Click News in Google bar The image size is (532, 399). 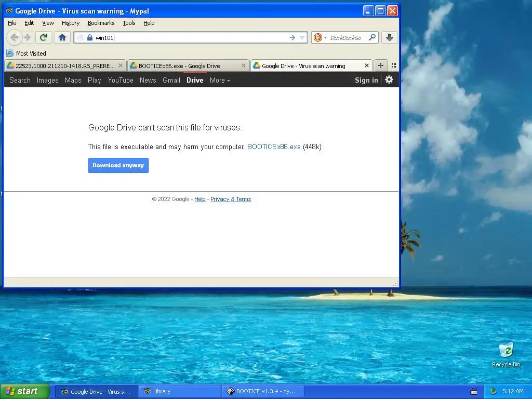148,80
